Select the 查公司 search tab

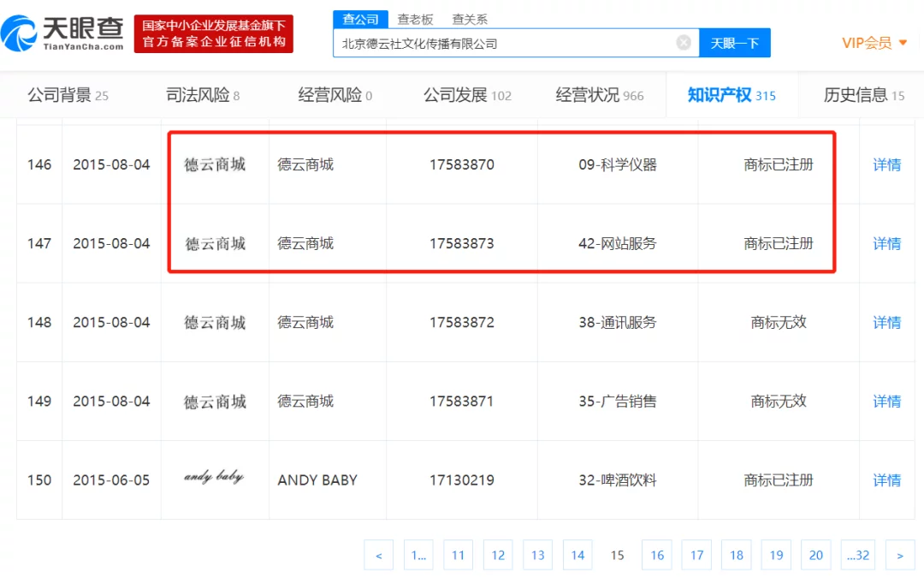[x=360, y=19]
